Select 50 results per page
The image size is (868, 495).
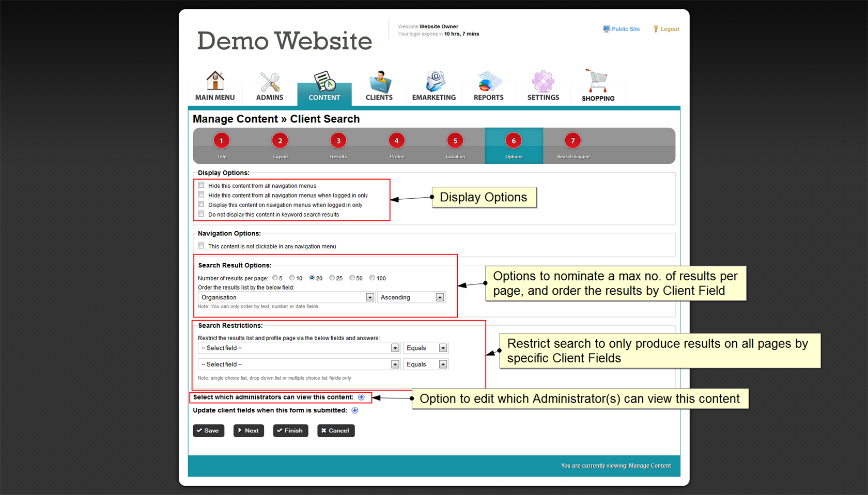352,278
